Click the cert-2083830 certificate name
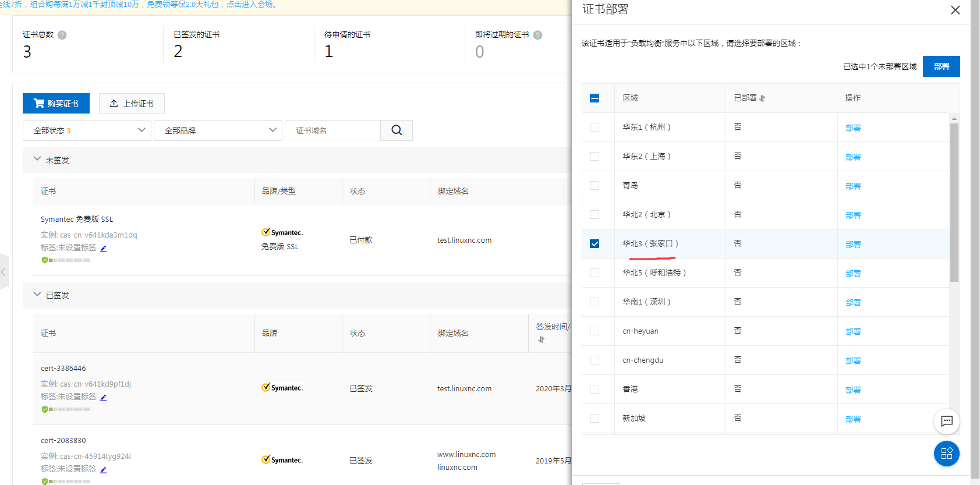Screen dimensions: 980x485 63,441
